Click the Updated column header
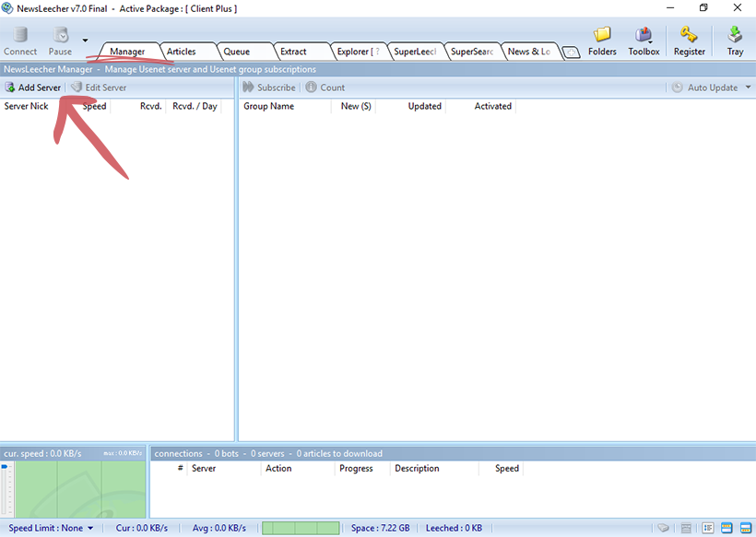The width and height of the screenshot is (756, 537). click(x=425, y=107)
